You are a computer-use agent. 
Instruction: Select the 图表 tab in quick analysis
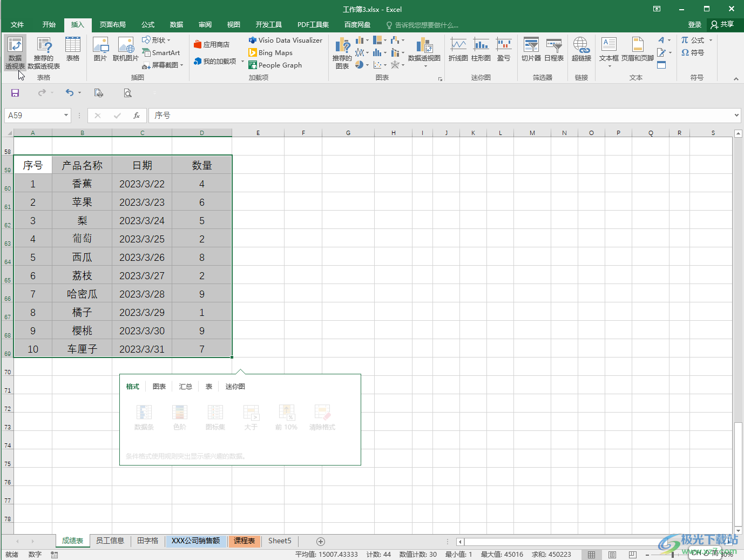click(159, 387)
